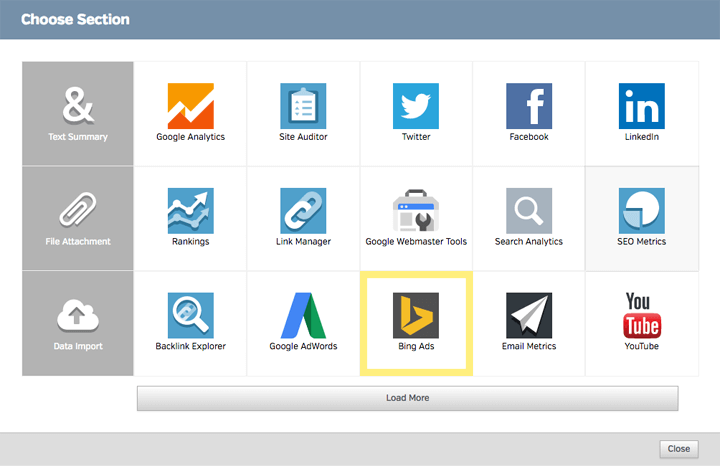720x466 pixels.
Task: Open the Rankings chart icon
Action: [191, 211]
